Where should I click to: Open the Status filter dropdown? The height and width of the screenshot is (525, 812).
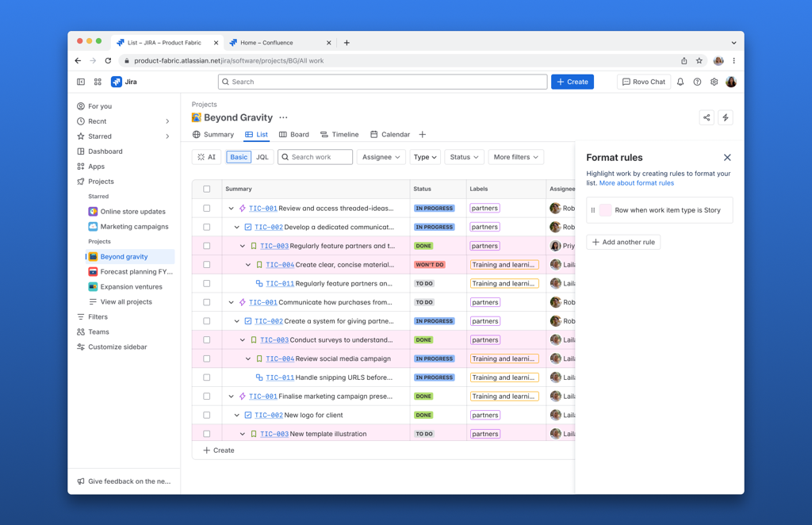point(464,156)
